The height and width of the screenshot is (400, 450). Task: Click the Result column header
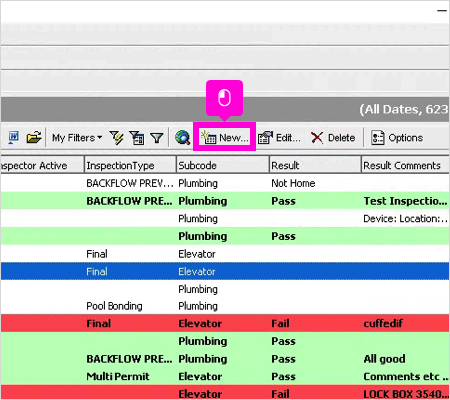coord(315,165)
